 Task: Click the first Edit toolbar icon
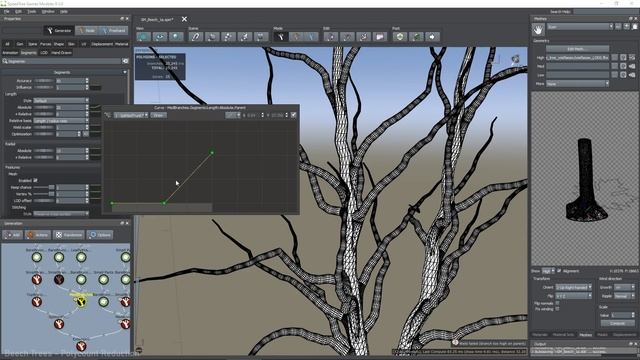point(331,37)
